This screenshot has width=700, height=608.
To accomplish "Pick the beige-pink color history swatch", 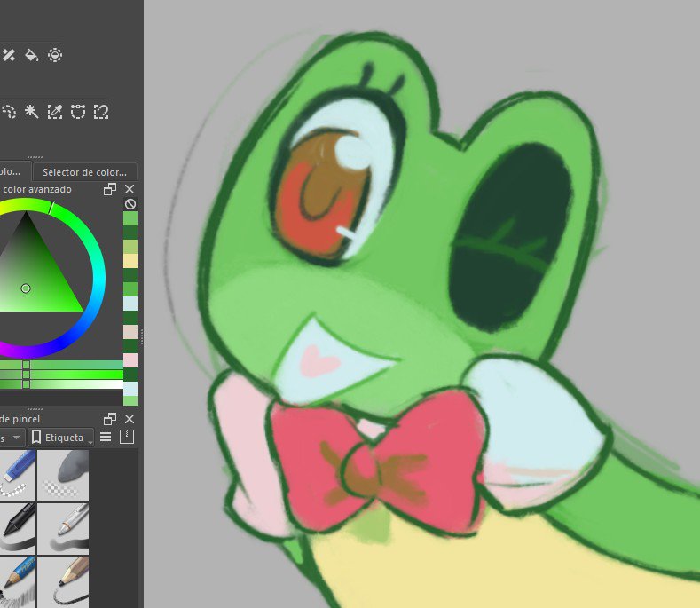I will (x=130, y=332).
